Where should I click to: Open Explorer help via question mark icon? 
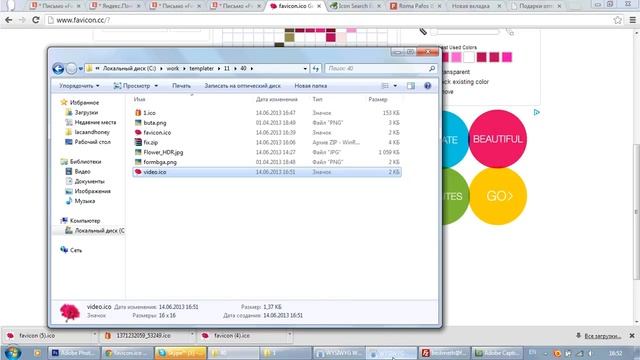coord(427,86)
